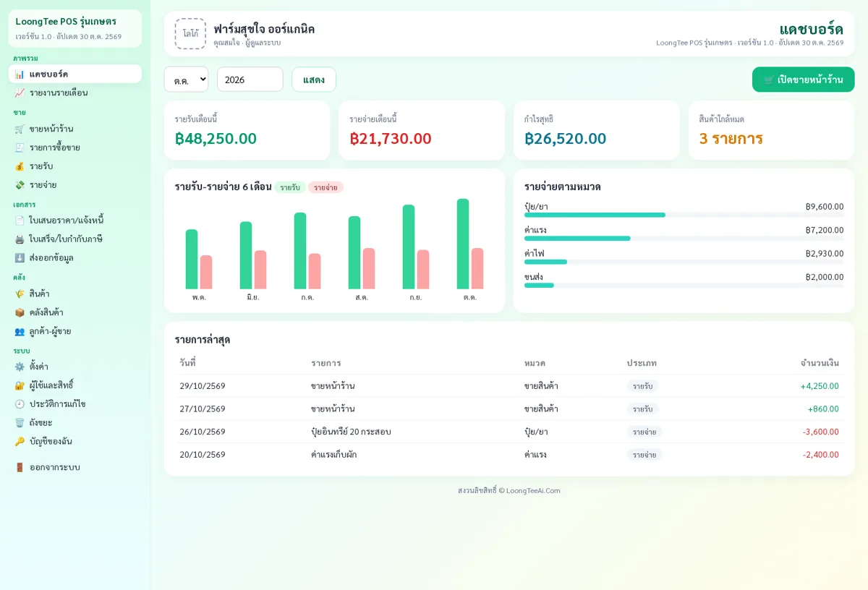868x590 pixels.
Task: Click the cart icon for ขายหน้าร้าน
Action: 20,129
